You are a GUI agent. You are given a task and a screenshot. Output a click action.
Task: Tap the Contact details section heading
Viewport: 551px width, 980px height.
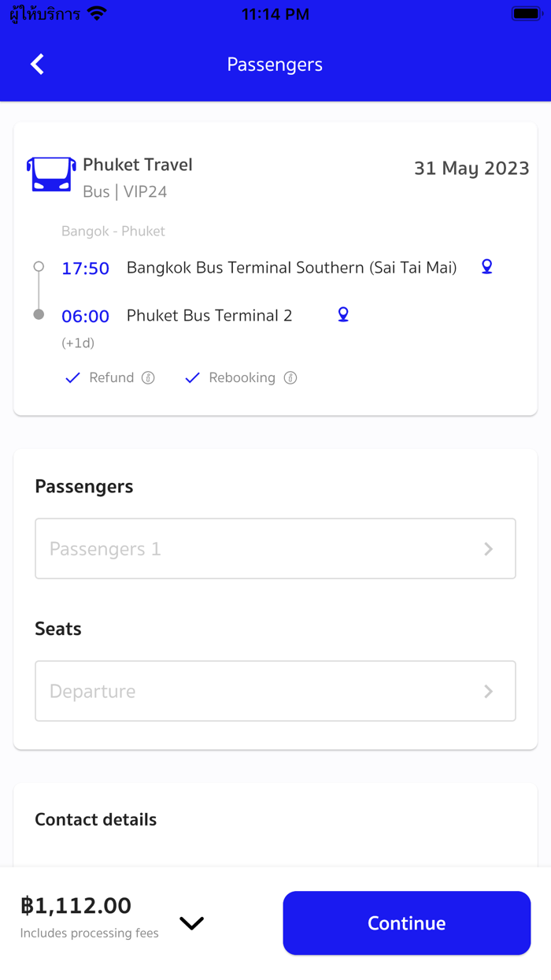click(95, 819)
